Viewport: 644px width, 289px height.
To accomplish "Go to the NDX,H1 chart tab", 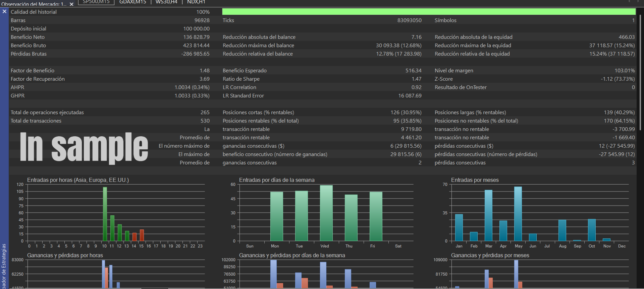I will 196,2.
